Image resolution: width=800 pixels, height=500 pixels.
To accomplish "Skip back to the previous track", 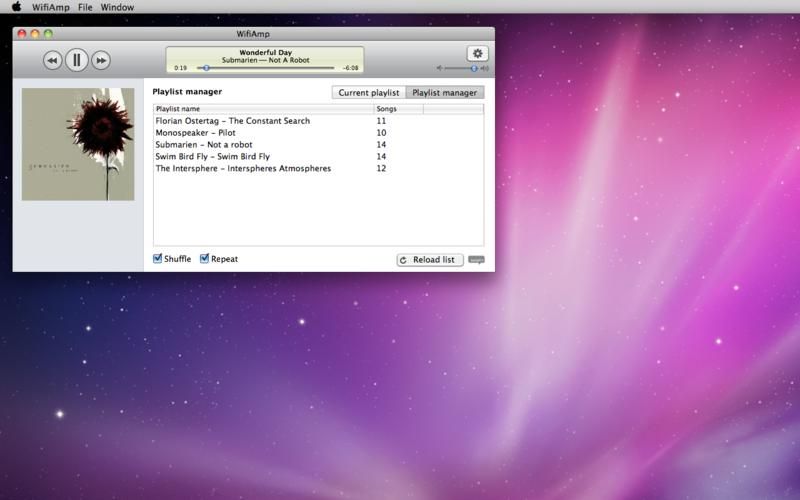I will click(x=52, y=60).
